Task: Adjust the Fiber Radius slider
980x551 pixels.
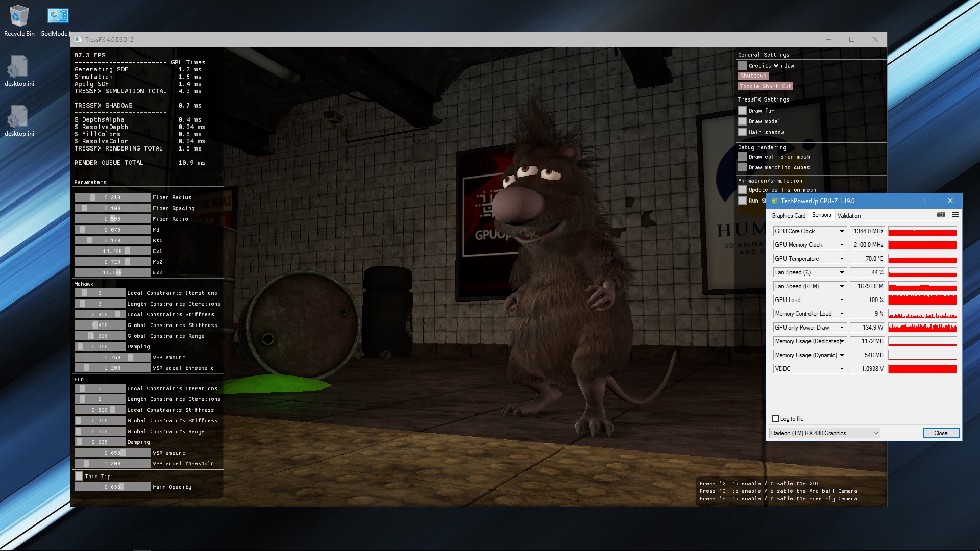Action: tap(112, 197)
